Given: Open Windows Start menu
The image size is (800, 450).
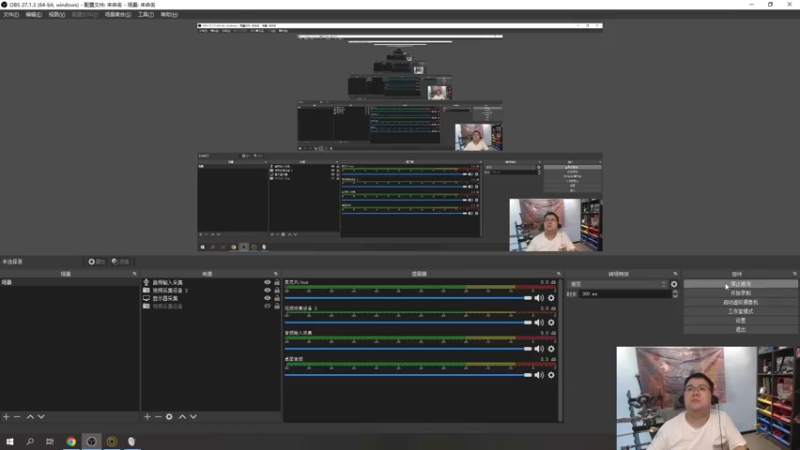Looking at the screenshot, I should 10,441.
